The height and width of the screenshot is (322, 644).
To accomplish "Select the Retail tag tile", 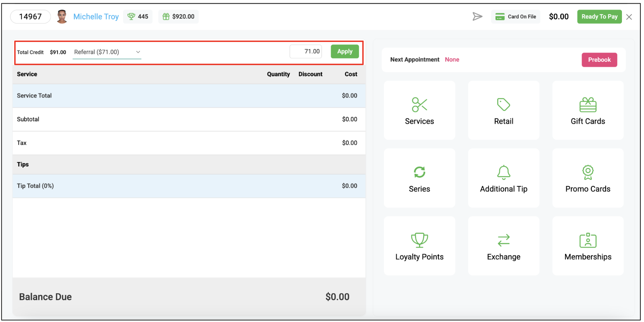I will (503, 110).
